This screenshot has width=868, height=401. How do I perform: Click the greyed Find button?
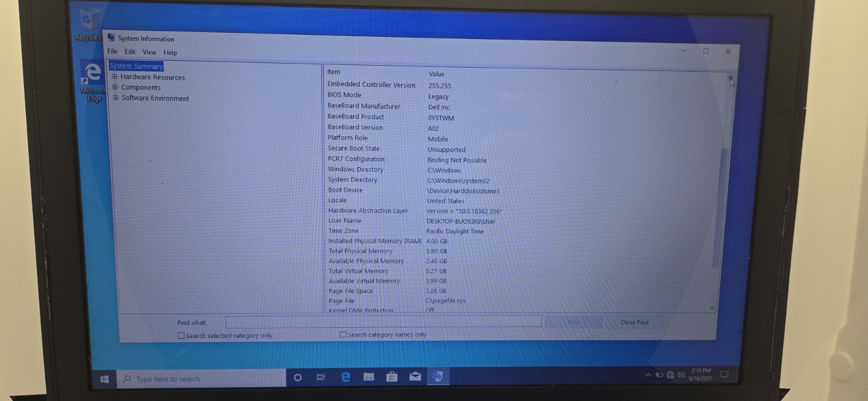[573, 322]
